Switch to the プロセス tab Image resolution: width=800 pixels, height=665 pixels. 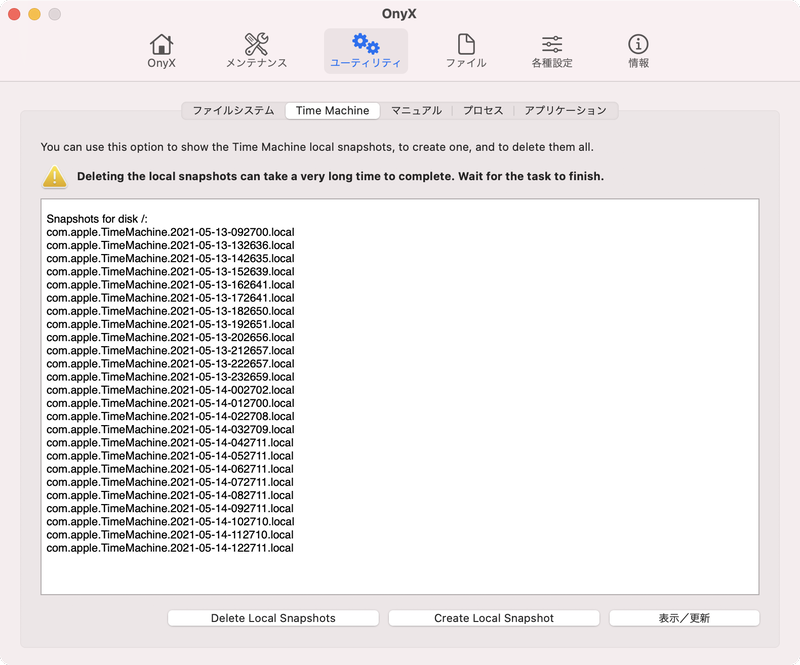click(483, 111)
